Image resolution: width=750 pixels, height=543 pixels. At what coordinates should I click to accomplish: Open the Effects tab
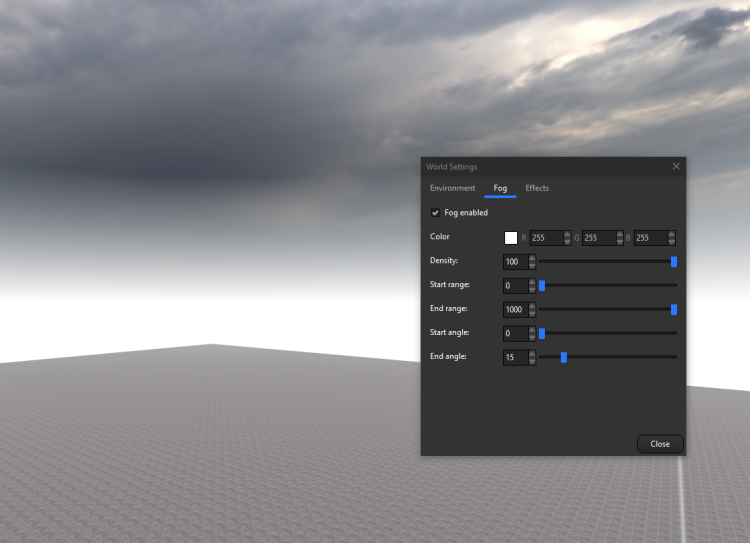(537, 188)
